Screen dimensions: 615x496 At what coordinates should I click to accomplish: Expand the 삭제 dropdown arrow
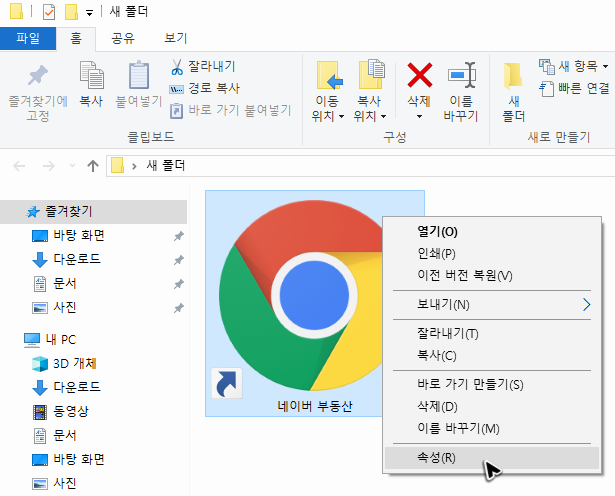coord(419,116)
